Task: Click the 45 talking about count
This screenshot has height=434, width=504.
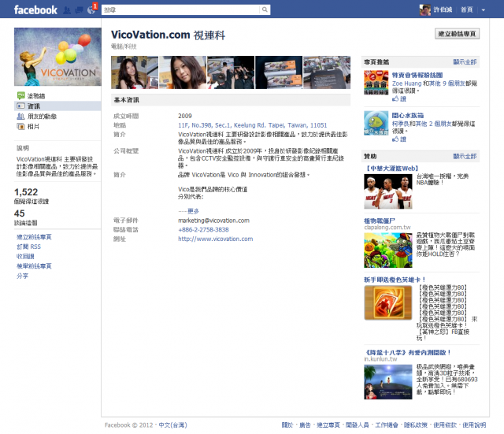Action: [x=19, y=213]
